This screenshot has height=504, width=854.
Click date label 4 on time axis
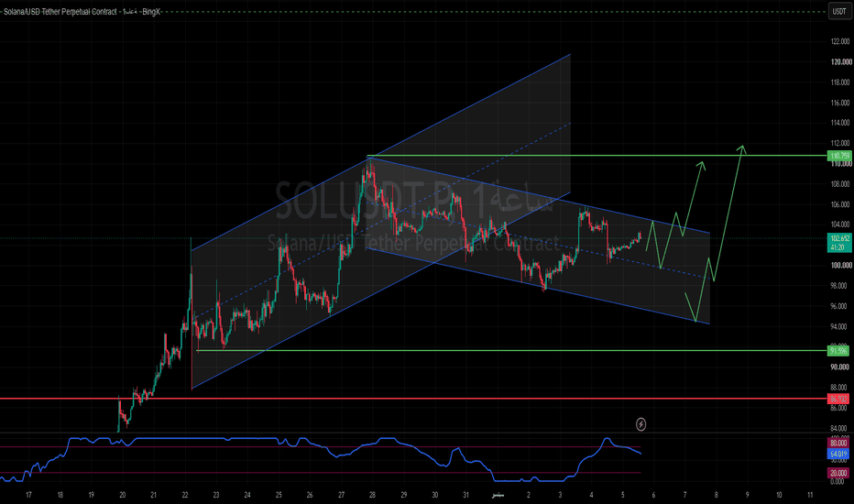(x=591, y=495)
